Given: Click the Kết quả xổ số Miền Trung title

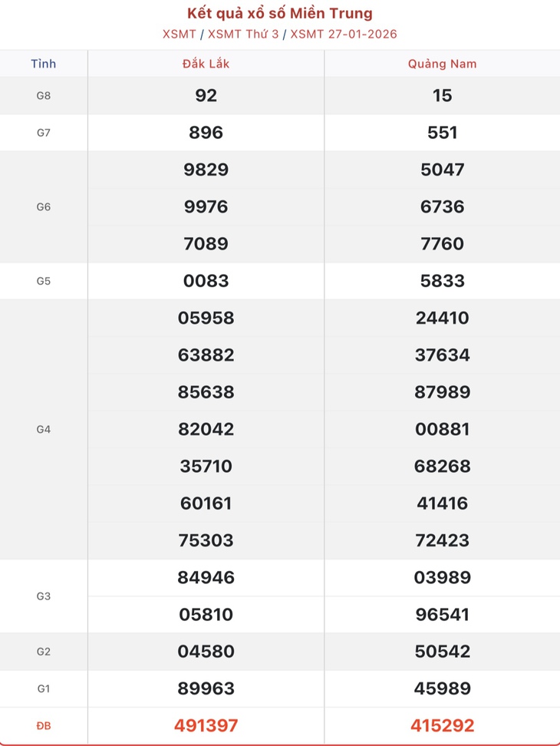Looking at the screenshot, I should 279,13.
